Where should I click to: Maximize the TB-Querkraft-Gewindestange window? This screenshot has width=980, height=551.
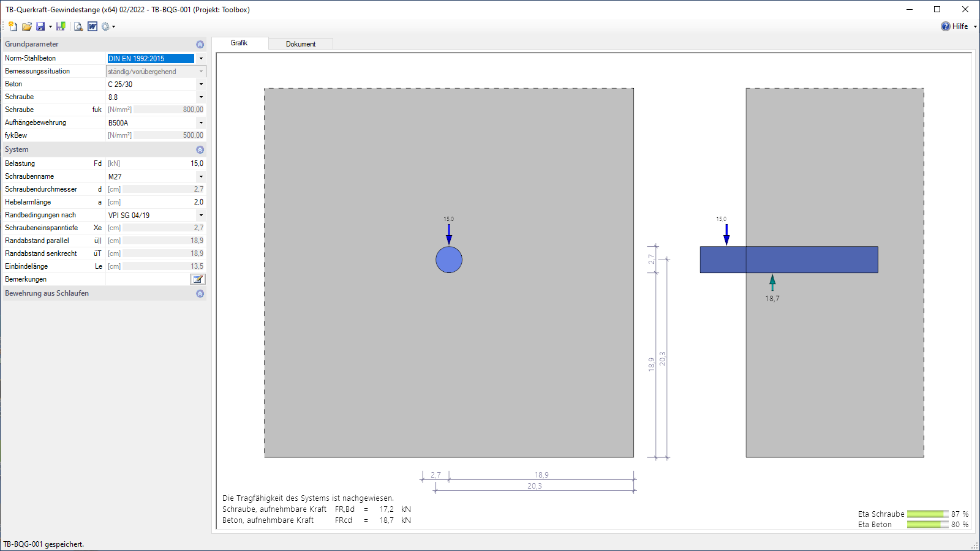point(937,9)
